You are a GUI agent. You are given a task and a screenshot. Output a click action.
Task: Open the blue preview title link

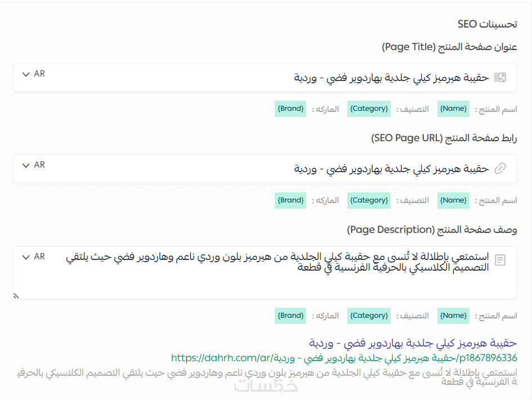click(413, 343)
